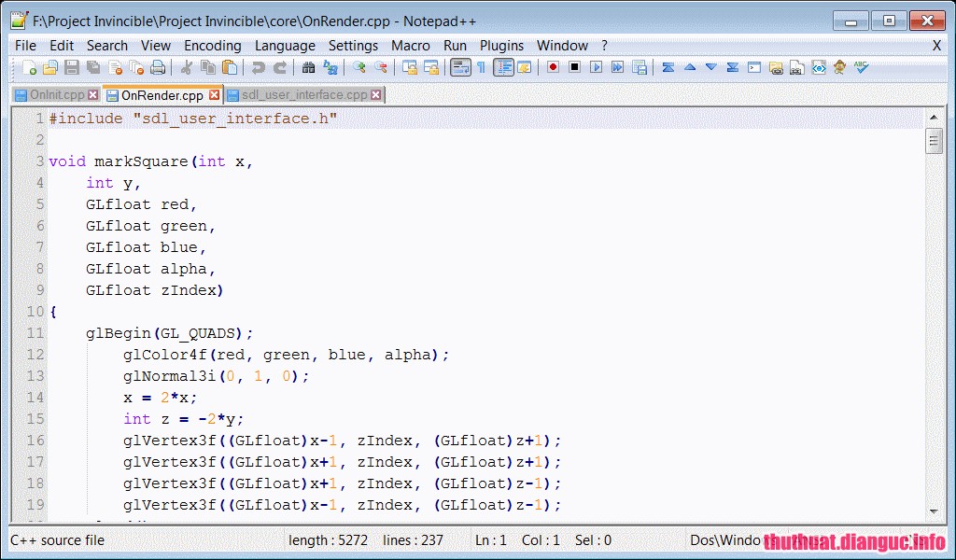The height and width of the screenshot is (560, 956).
Task: Click "length : 5272" in status bar
Action: pyautogui.click(x=328, y=540)
